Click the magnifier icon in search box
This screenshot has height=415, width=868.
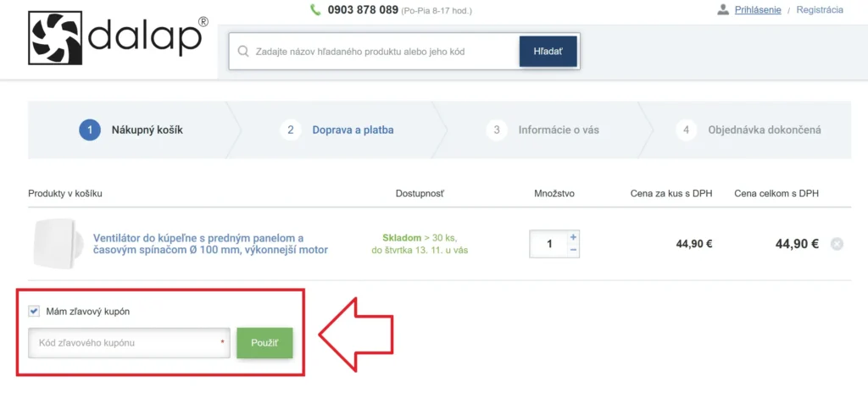coord(242,52)
